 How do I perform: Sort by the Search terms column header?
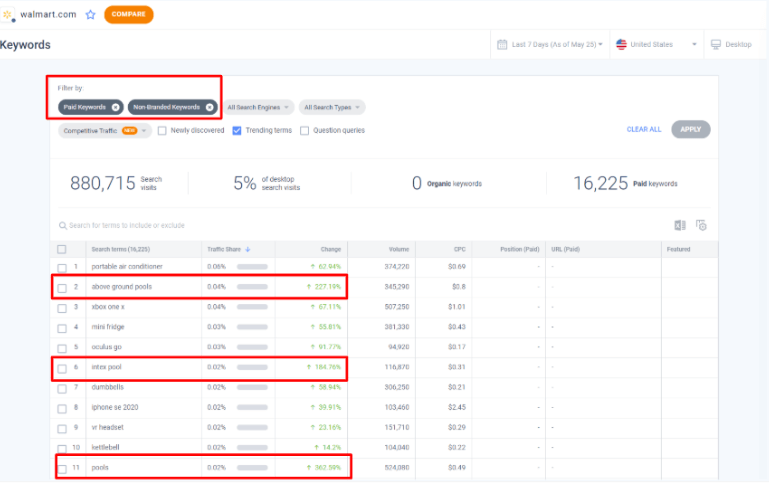click(x=121, y=250)
